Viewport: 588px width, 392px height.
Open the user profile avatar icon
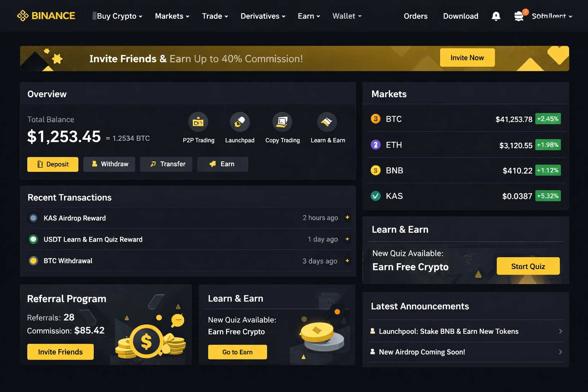tap(519, 16)
